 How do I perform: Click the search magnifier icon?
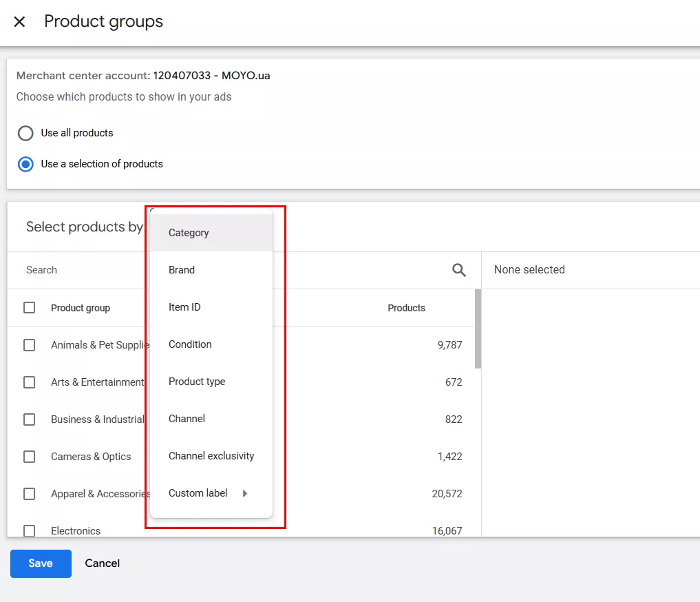(459, 270)
